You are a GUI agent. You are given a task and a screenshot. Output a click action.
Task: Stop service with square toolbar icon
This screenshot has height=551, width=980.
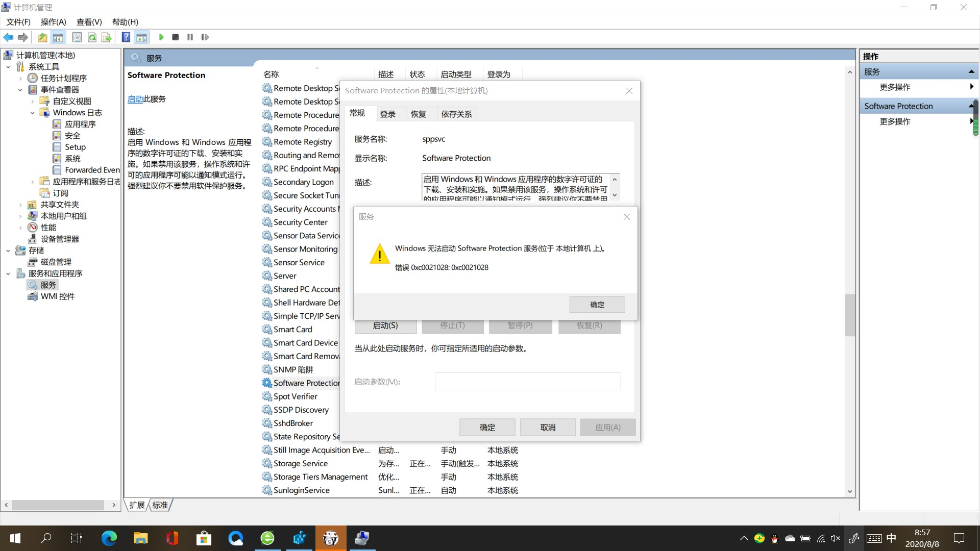pyautogui.click(x=175, y=37)
